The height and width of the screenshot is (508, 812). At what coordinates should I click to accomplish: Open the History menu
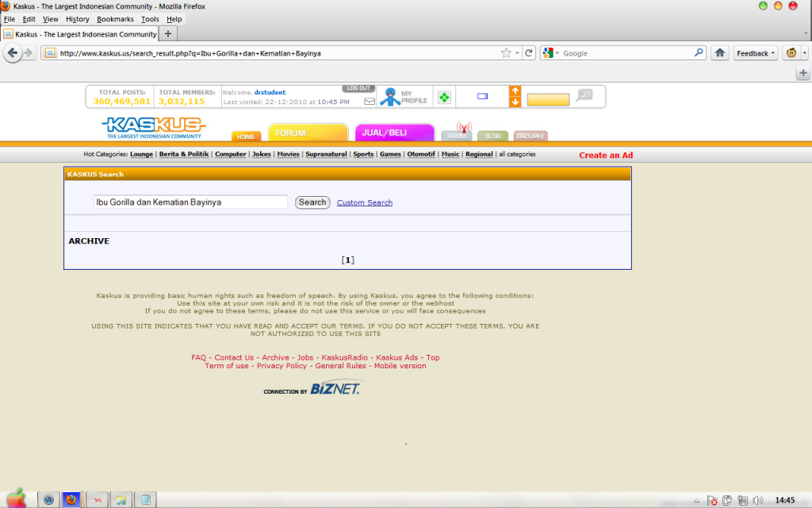(x=78, y=19)
